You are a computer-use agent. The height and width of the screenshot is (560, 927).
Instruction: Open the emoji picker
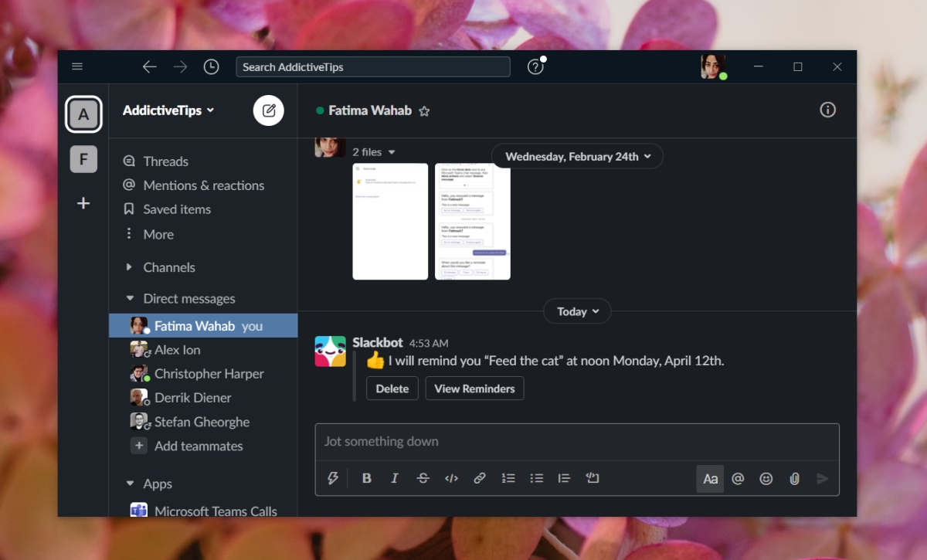(766, 479)
